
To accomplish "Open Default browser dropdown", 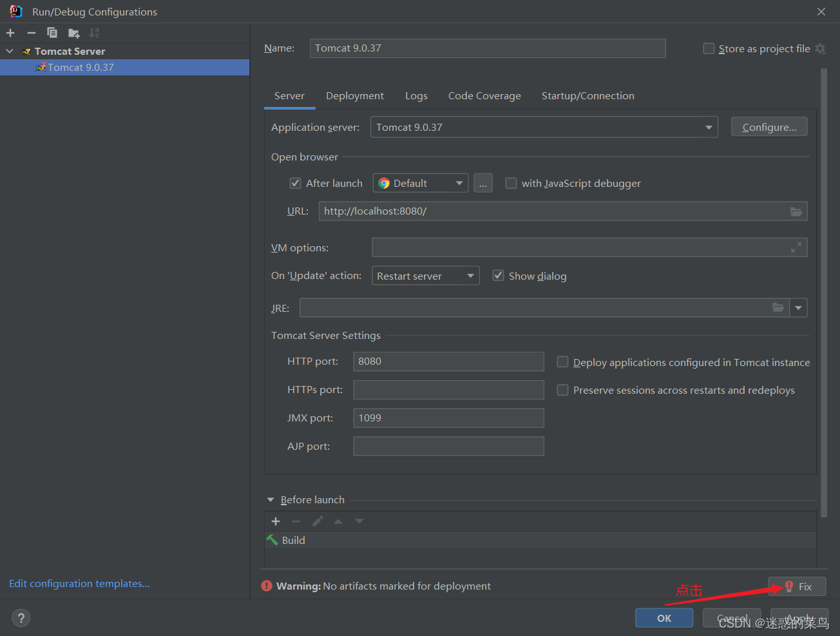I will (420, 183).
